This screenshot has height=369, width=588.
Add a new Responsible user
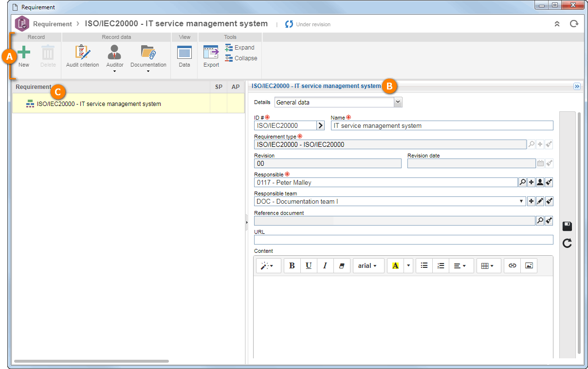(x=531, y=182)
